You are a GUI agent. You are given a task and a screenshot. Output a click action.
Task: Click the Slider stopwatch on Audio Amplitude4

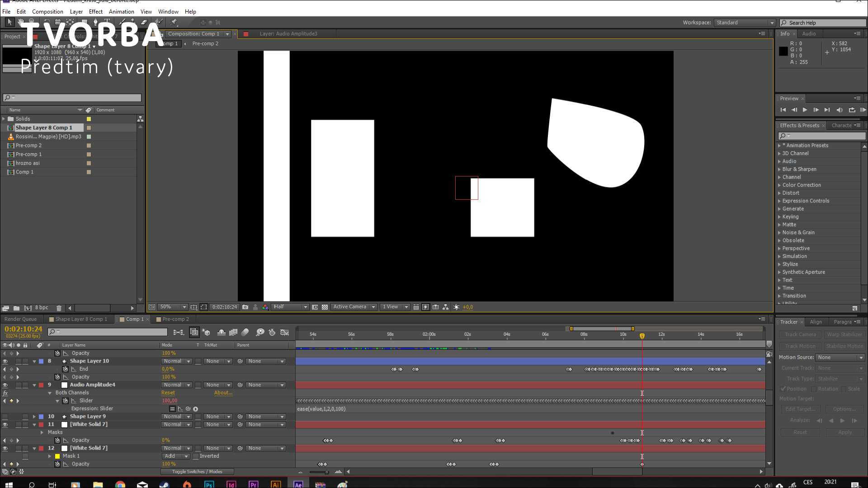(66, 401)
